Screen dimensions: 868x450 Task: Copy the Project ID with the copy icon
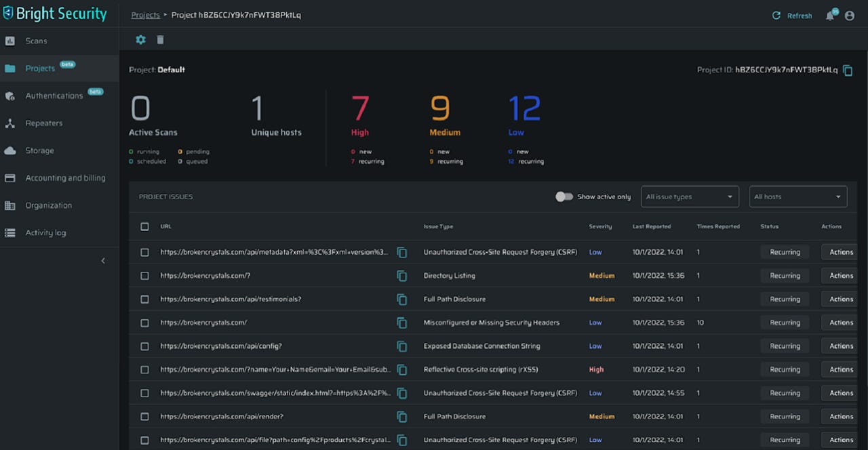tap(847, 70)
